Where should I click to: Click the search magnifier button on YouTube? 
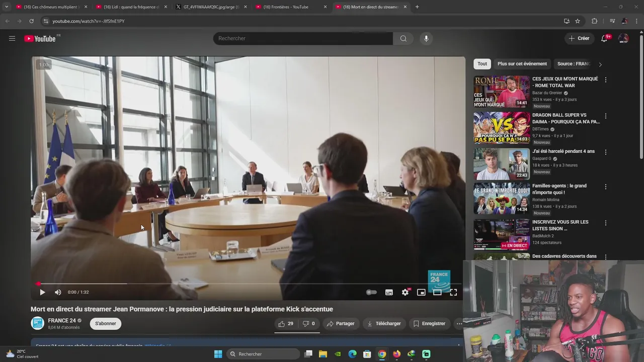click(403, 38)
